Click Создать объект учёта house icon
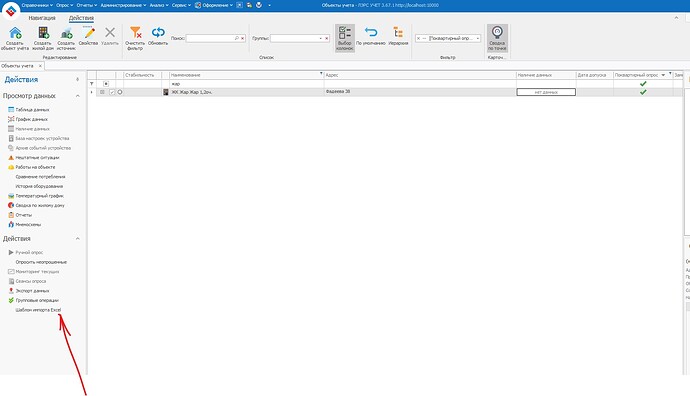 click(x=15, y=33)
